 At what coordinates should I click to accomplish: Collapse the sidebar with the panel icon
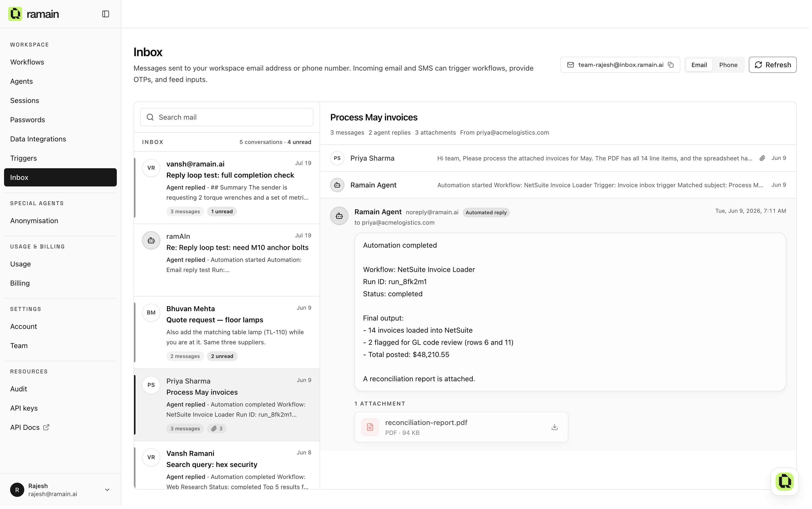click(106, 14)
